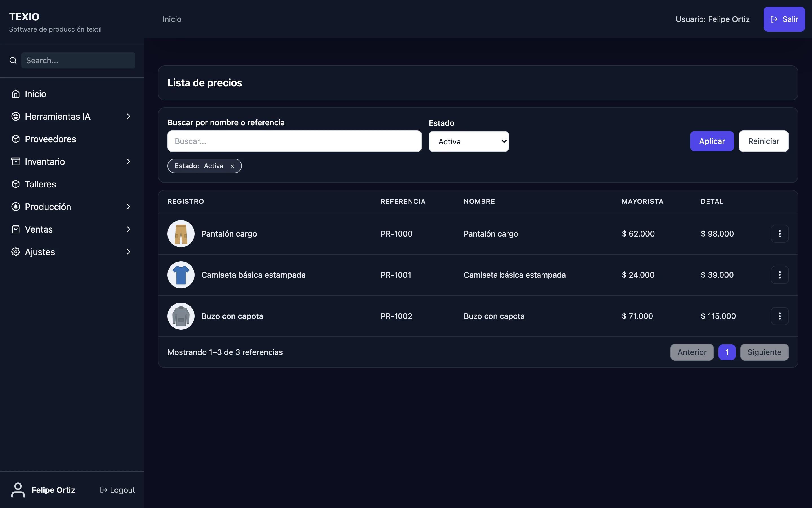This screenshot has height=508, width=812.
Task: Click the Ventas shopping bag icon
Action: point(16,229)
